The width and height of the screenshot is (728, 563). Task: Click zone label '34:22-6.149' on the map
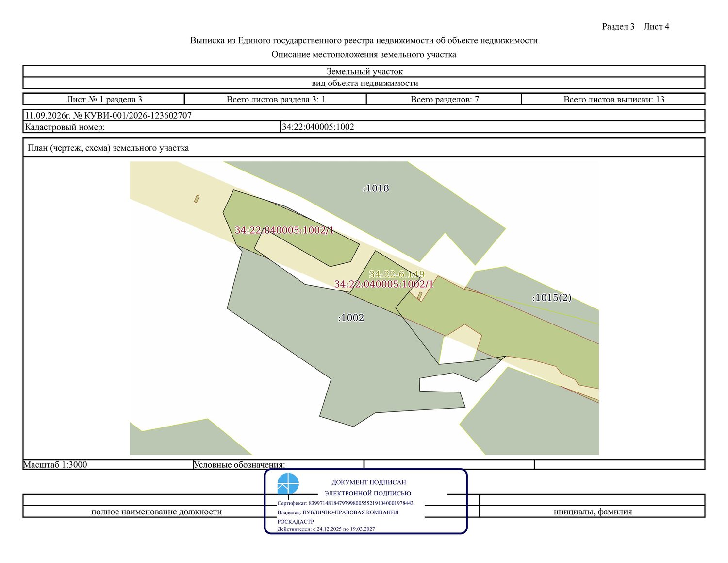coord(397,274)
